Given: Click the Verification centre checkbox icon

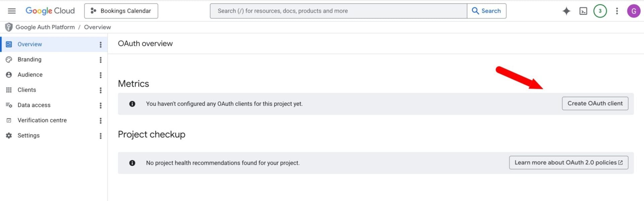Looking at the screenshot, I should [x=9, y=120].
